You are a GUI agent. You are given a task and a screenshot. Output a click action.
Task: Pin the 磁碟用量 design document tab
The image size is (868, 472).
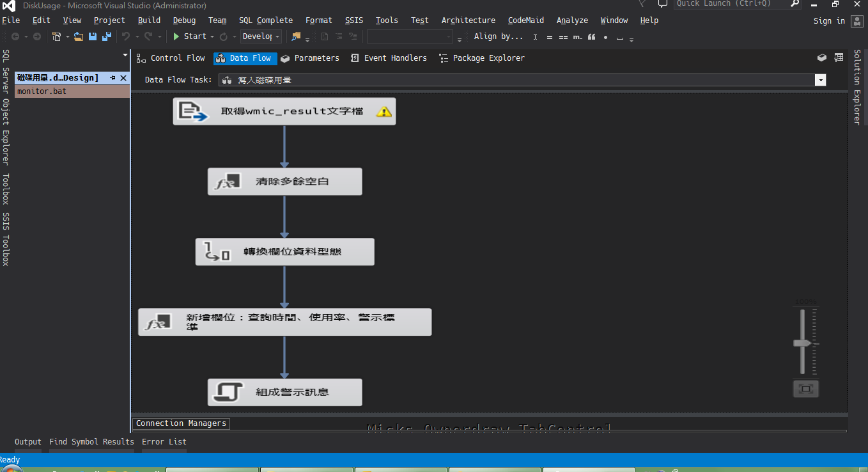[112, 78]
